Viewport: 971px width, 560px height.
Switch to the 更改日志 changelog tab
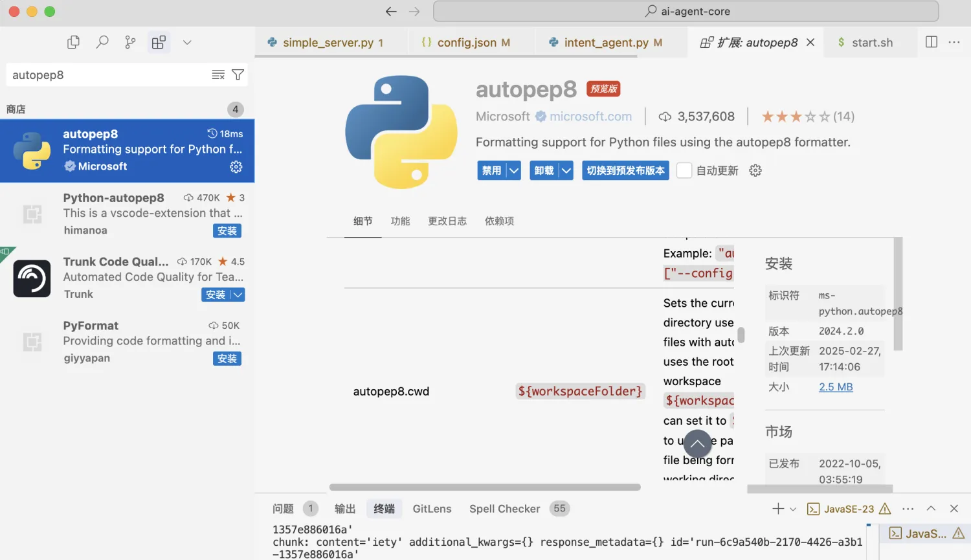[x=447, y=221]
